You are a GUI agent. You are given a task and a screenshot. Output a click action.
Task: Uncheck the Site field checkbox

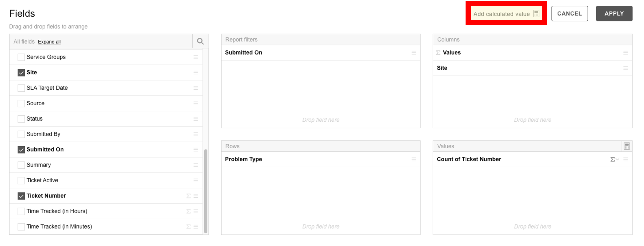coord(21,73)
